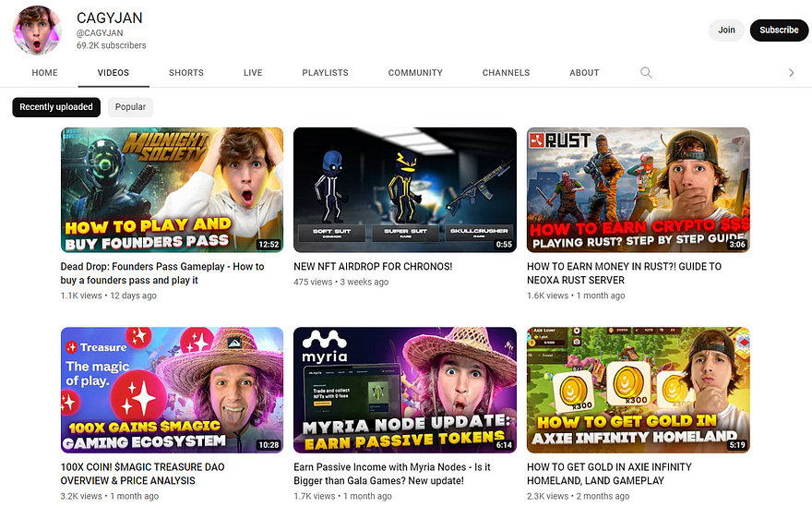Select the Recently uploaded filter chip

coord(56,107)
